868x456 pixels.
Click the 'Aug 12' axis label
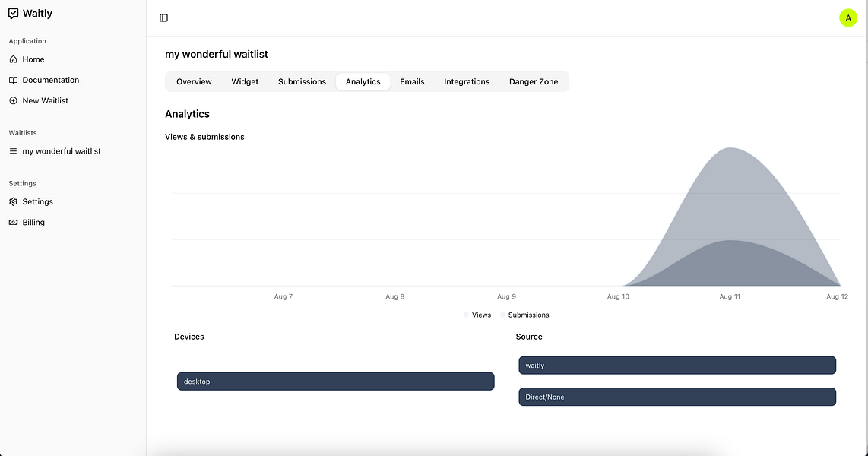(x=837, y=296)
